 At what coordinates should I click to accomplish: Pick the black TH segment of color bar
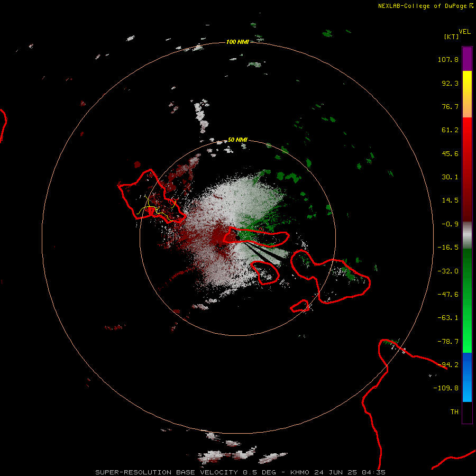467,412
